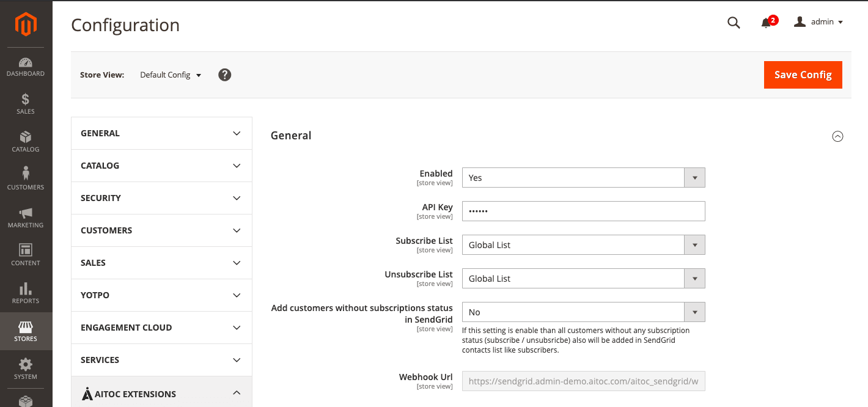Open the System sidebar menu
This screenshot has height=407, width=868.
(x=26, y=370)
